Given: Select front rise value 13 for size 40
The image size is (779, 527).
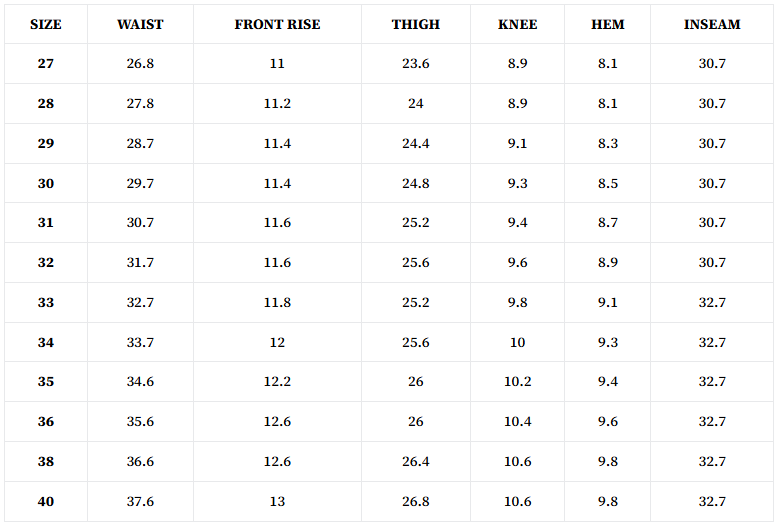Looking at the screenshot, I should pyautogui.click(x=277, y=502).
